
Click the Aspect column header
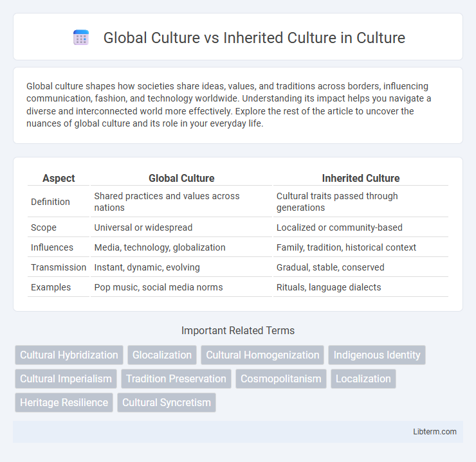click(59, 178)
